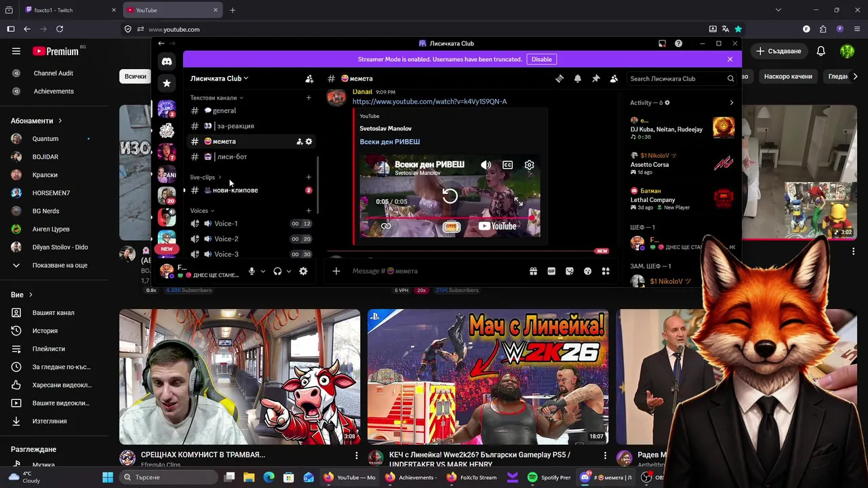This screenshot has height=488, width=868.
Task: Mute the Discord microphone
Action: (x=252, y=271)
